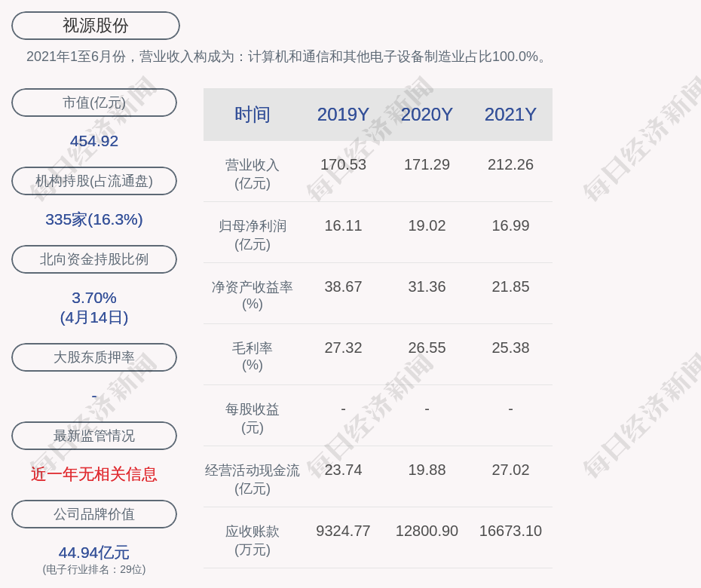This screenshot has width=701, height=588.
Task: Click the 335家(16.3%) holdings value
Action: tap(94, 219)
